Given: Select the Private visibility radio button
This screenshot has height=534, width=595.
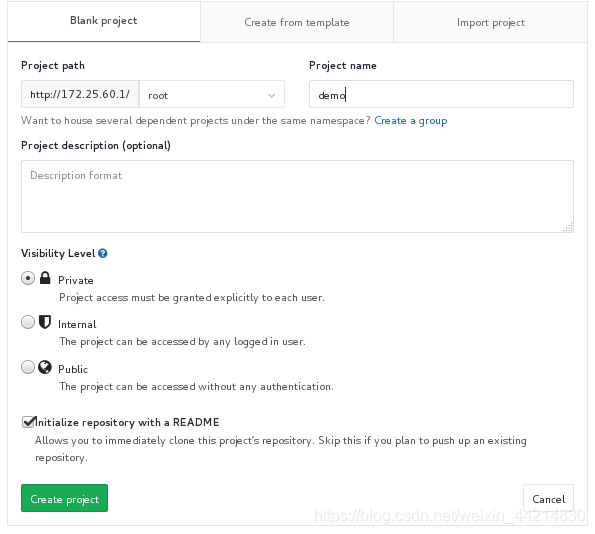Looking at the screenshot, I should 28,278.
